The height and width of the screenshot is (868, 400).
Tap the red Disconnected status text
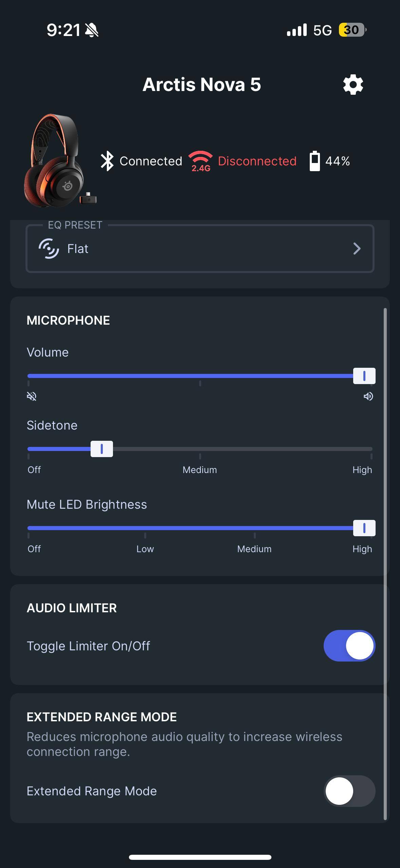point(257,161)
